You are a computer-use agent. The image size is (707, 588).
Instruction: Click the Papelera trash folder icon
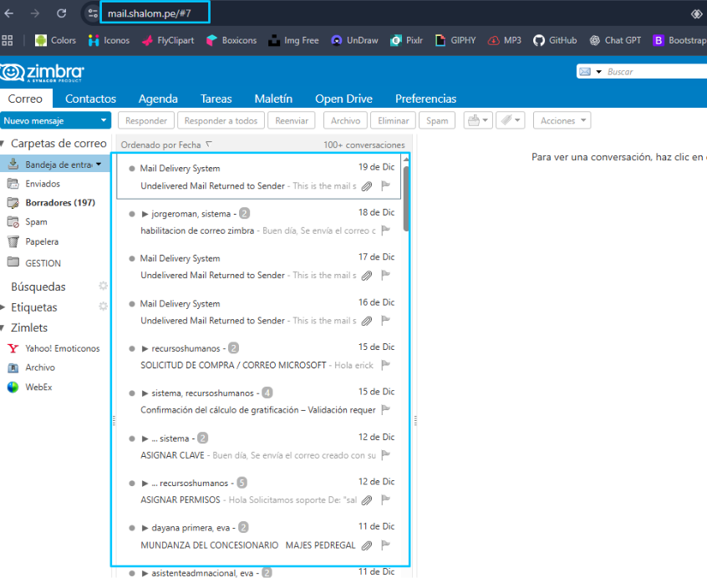coord(13,241)
